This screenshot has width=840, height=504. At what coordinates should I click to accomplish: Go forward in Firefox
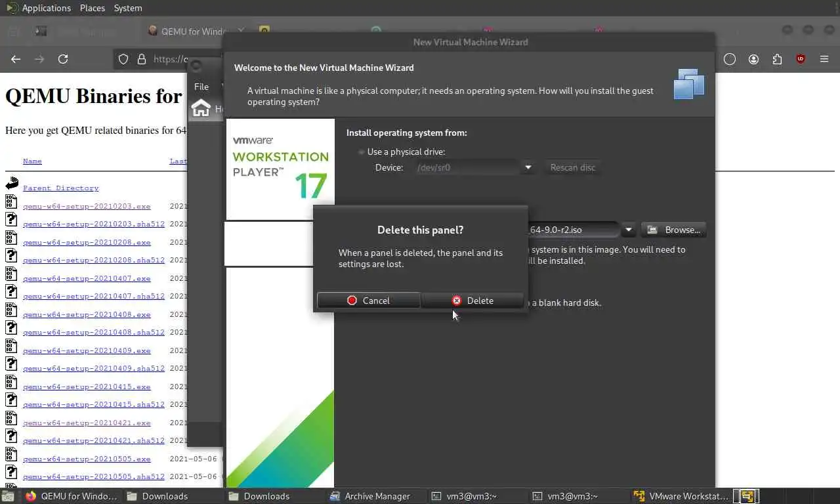pyautogui.click(x=39, y=59)
